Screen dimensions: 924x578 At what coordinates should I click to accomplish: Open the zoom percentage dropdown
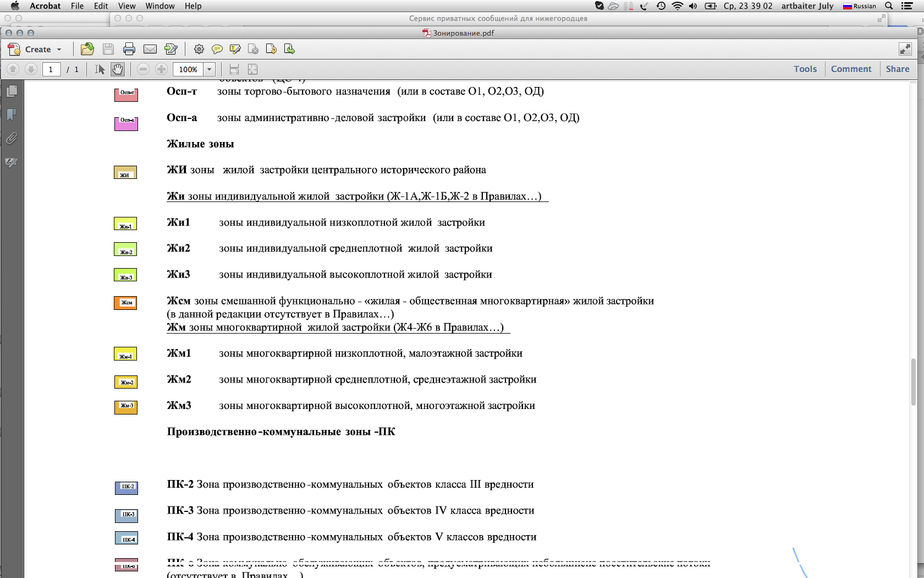[x=209, y=69]
